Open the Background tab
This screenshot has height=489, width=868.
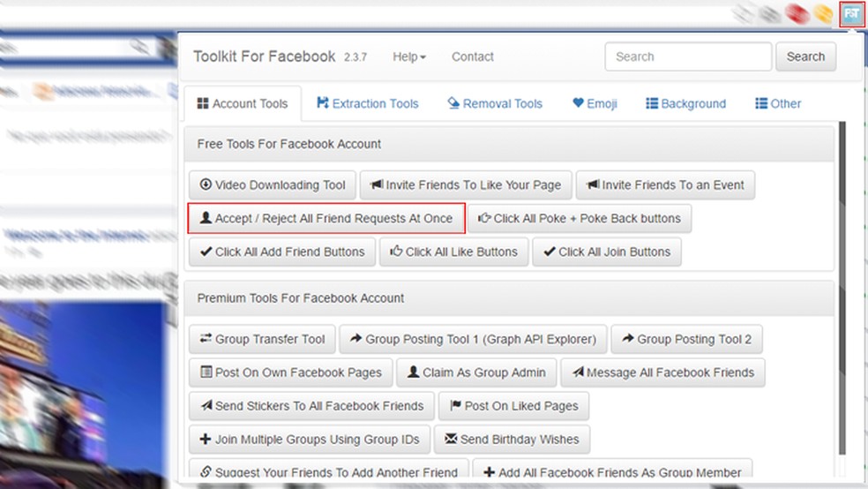tap(686, 103)
